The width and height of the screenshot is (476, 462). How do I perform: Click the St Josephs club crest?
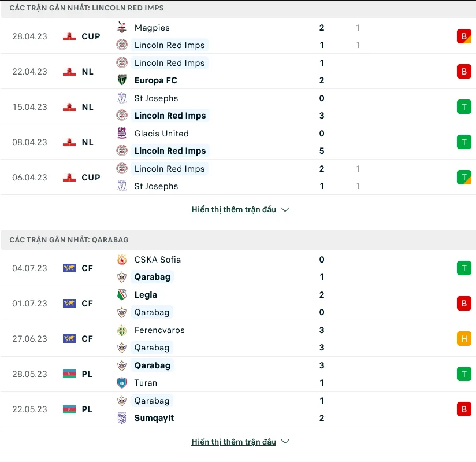click(x=122, y=98)
